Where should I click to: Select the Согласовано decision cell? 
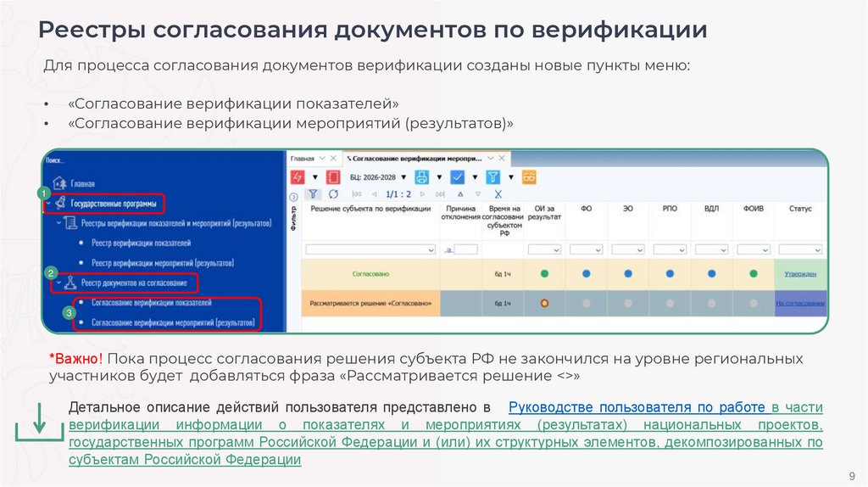tap(371, 274)
